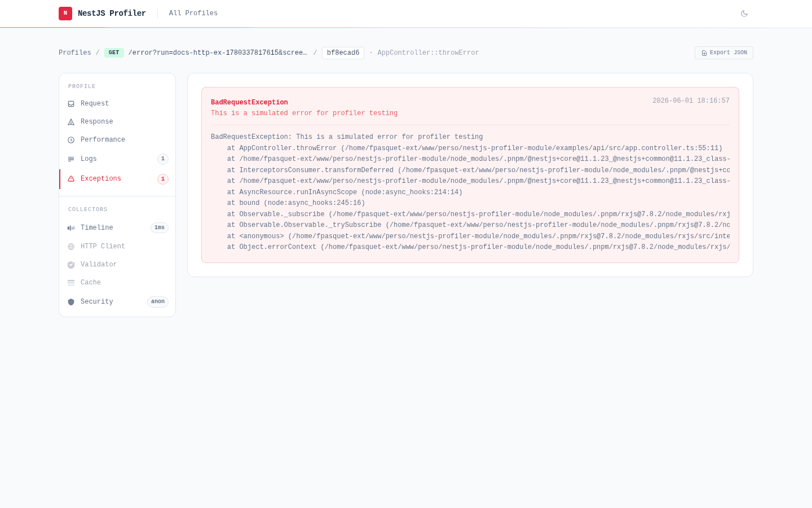Export profile as JSON

coord(724,52)
